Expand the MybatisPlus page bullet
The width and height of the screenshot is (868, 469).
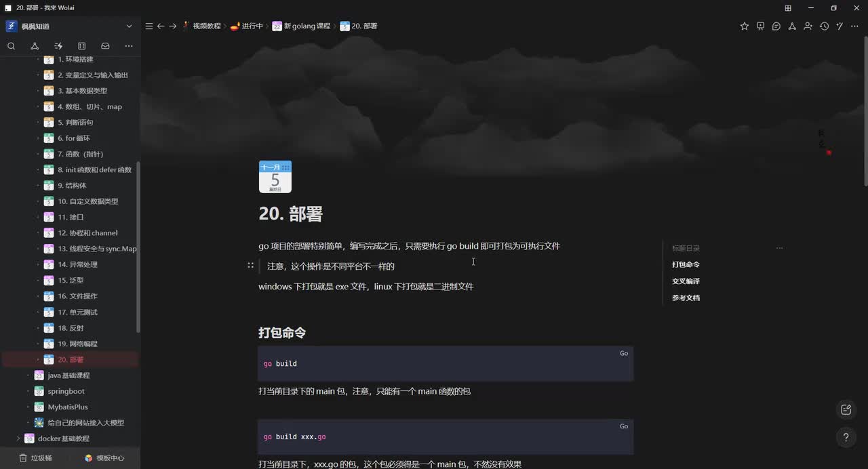(x=28, y=407)
